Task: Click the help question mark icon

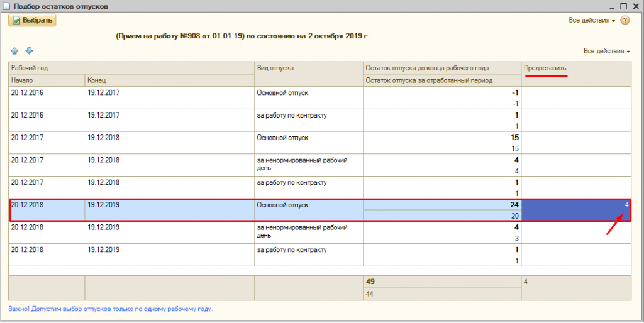Action: pos(625,21)
